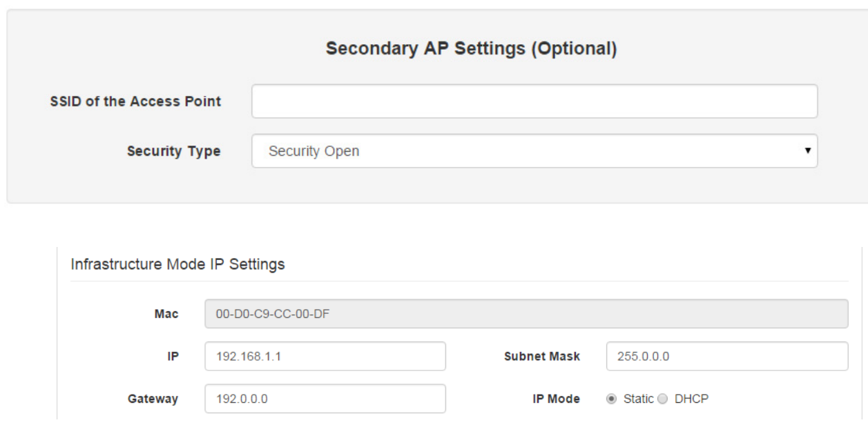
Task: Click the Infrastructure Mode IP Settings heading
Action: click(177, 264)
